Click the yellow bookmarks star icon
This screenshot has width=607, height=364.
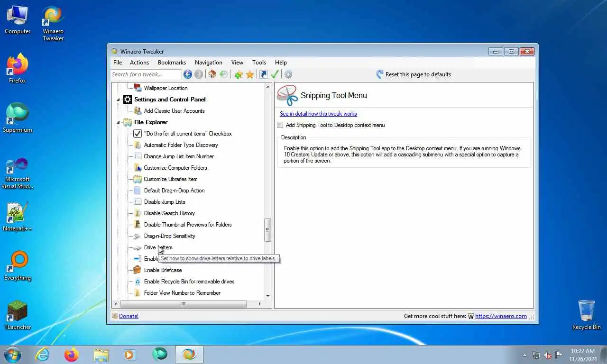click(x=250, y=74)
